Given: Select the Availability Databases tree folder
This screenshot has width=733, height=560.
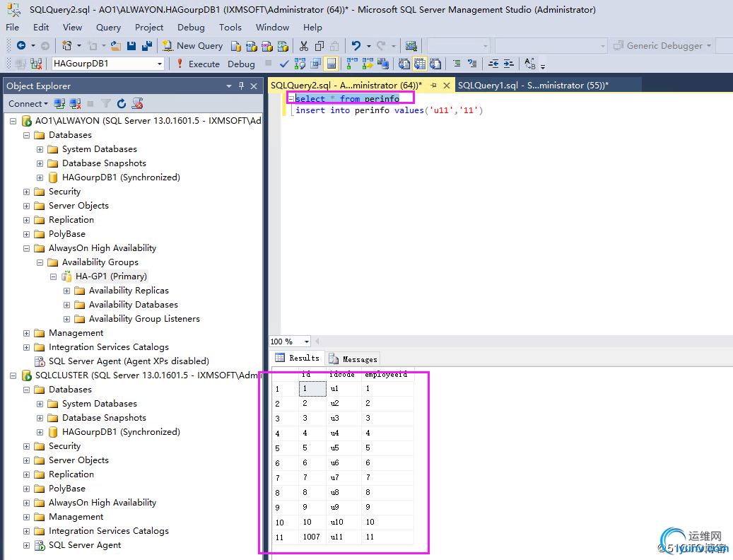Looking at the screenshot, I should [133, 305].
